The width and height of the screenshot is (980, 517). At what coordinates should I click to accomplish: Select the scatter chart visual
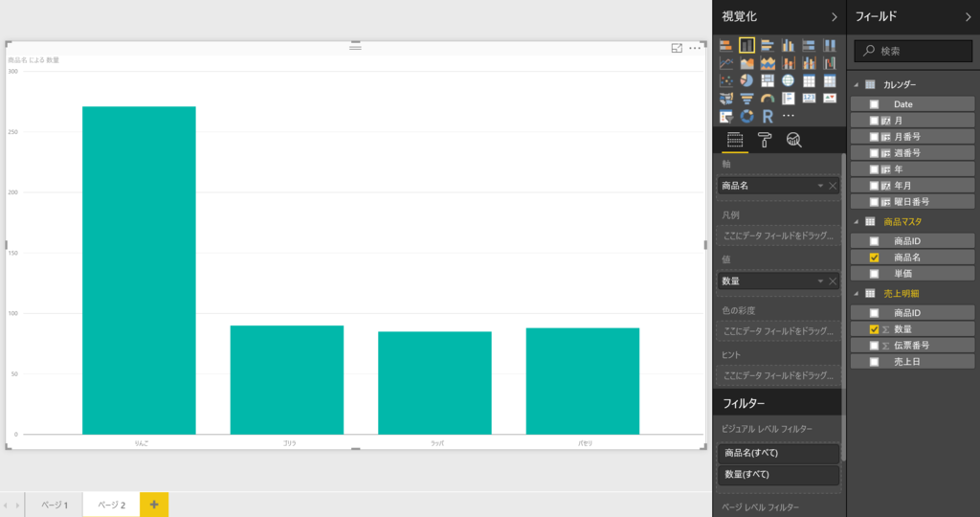tap(725, 80)
